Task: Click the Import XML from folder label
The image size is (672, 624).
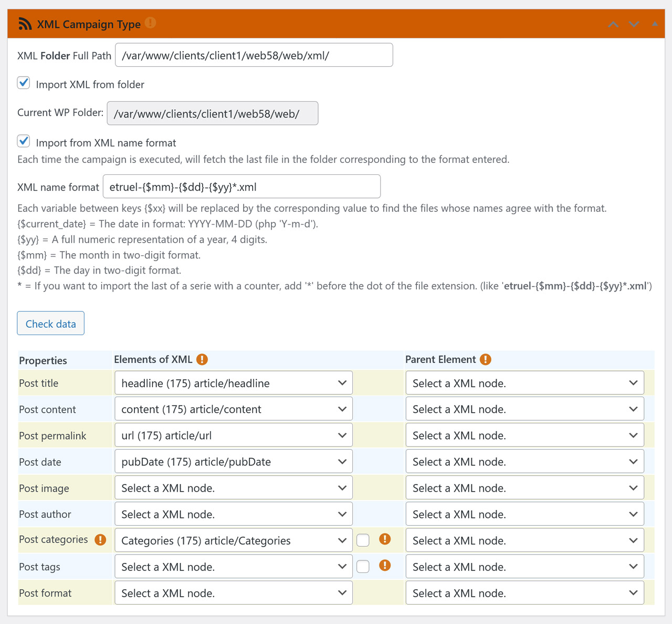Action: click(x=90, y=85)
